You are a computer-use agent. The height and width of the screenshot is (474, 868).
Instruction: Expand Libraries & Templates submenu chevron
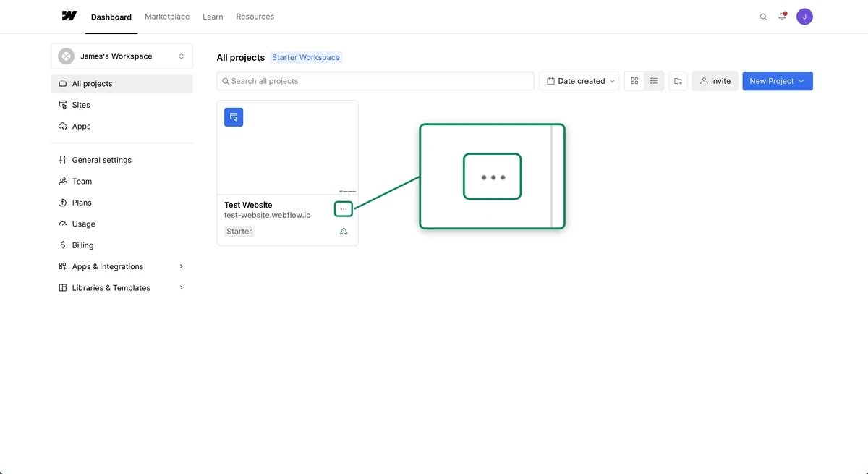(181, 287)
